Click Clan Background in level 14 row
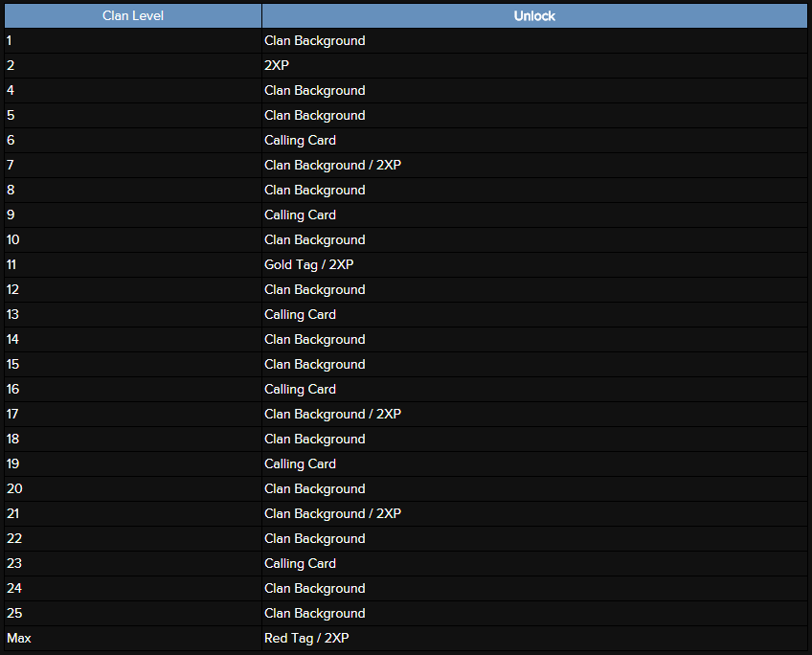 [x=534, y=339]
